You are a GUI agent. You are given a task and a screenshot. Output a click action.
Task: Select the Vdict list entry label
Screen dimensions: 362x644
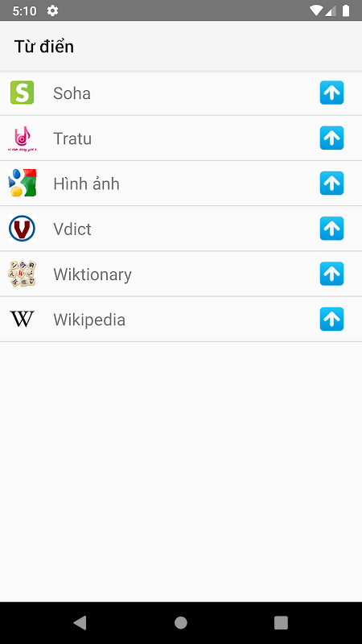point(72,229)
